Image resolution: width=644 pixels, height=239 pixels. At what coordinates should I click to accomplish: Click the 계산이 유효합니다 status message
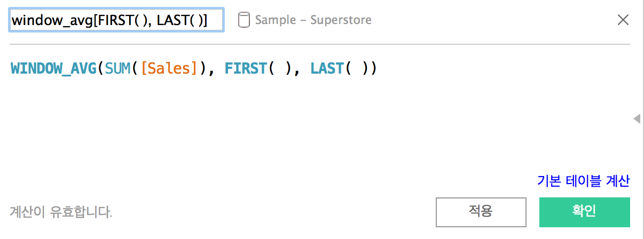pos(61,212)
